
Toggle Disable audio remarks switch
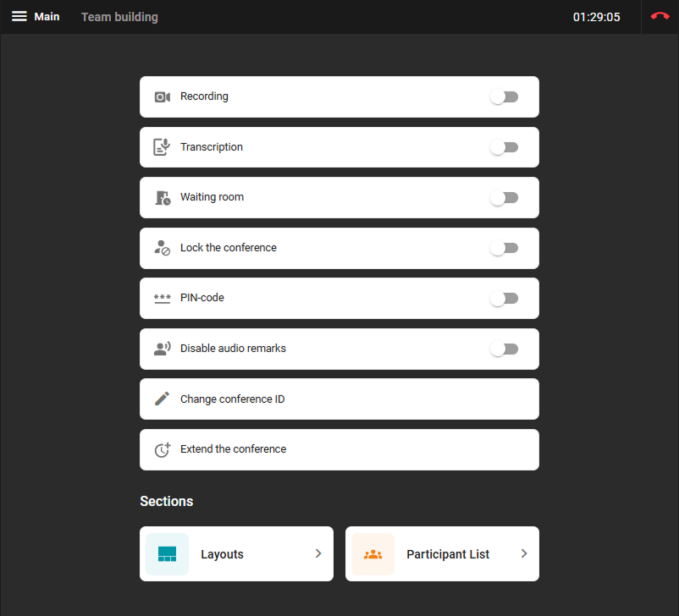[x=504, y=349]
